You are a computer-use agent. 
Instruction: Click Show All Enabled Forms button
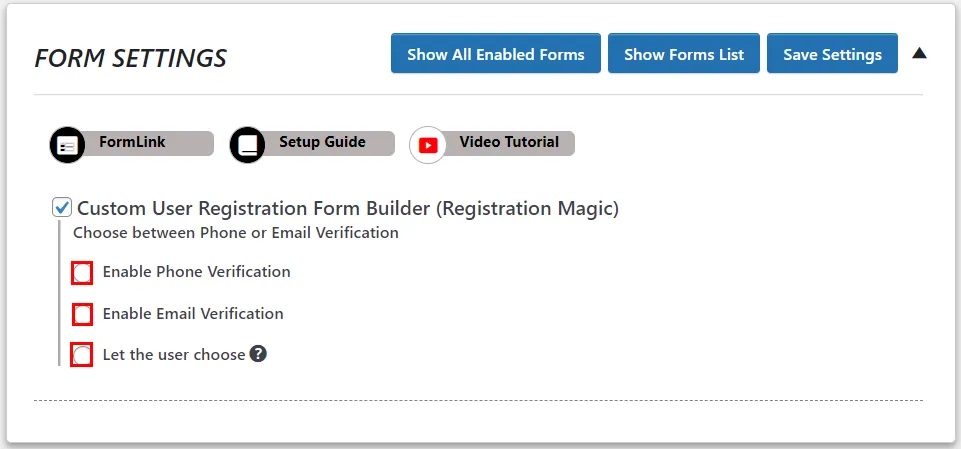point(496,53)
